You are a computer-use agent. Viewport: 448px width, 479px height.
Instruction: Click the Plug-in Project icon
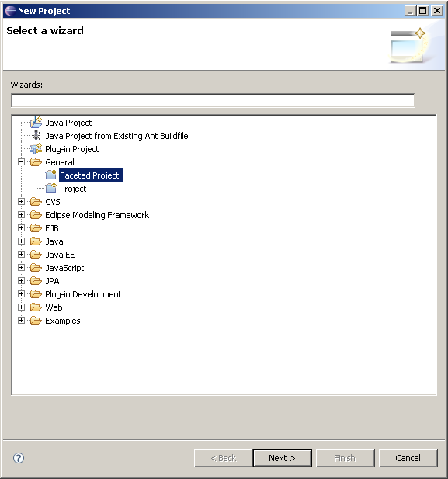[36, 149]
